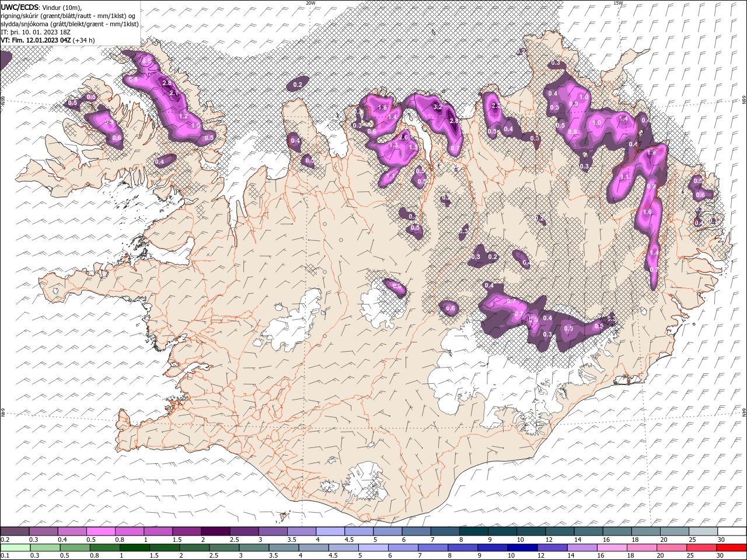Click the 2.1 snowfall value in Westfjords
The image size is (747, 560).
click(x=173, y=93)
